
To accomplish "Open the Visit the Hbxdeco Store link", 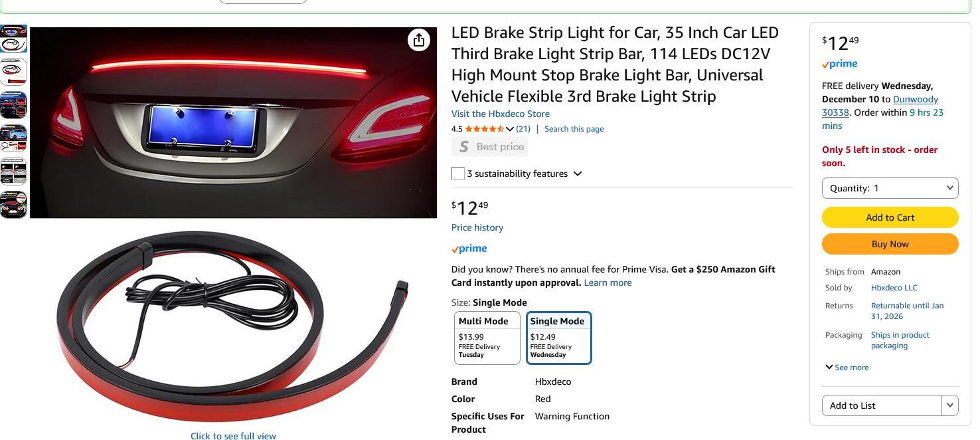I will click(x=501, y=114).
